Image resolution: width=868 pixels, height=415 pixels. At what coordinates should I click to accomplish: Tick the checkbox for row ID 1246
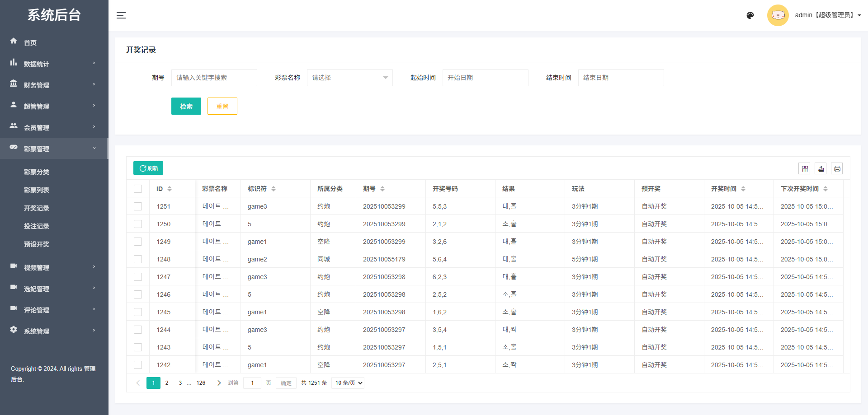(138, 294)
